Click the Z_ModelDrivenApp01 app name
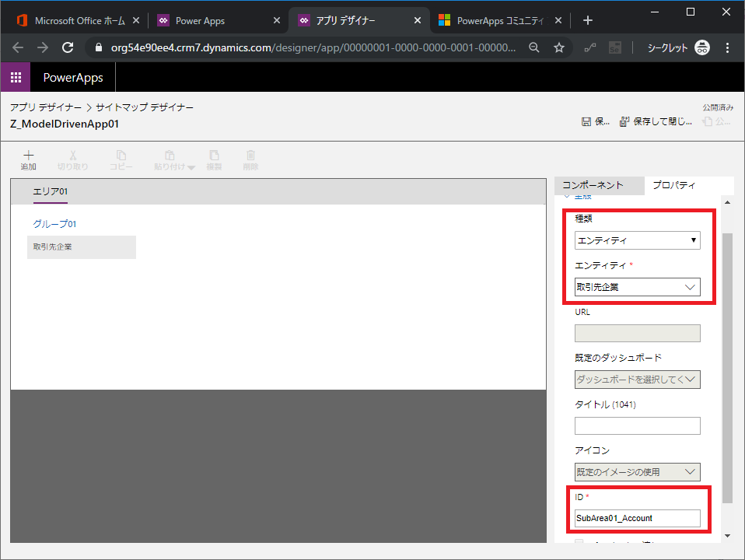Image resolution: width=745 pixels, height=560 pixels. coord(65,124)
